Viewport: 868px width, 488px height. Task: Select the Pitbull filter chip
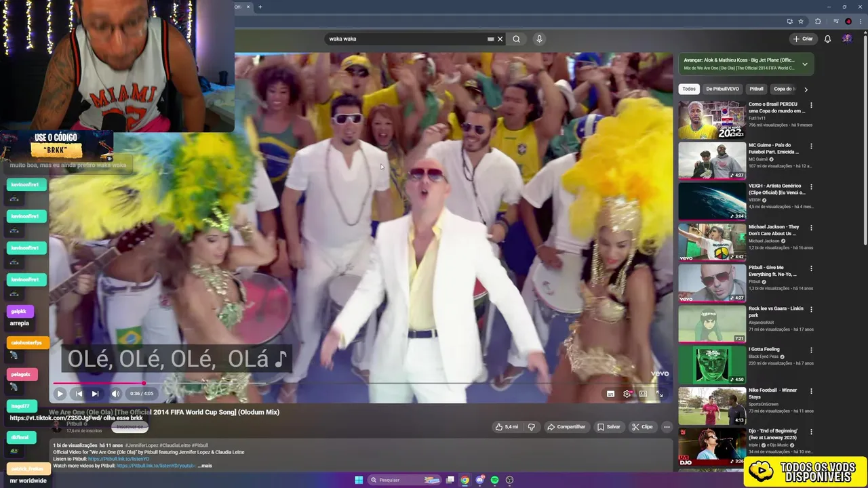pos(756,89)
